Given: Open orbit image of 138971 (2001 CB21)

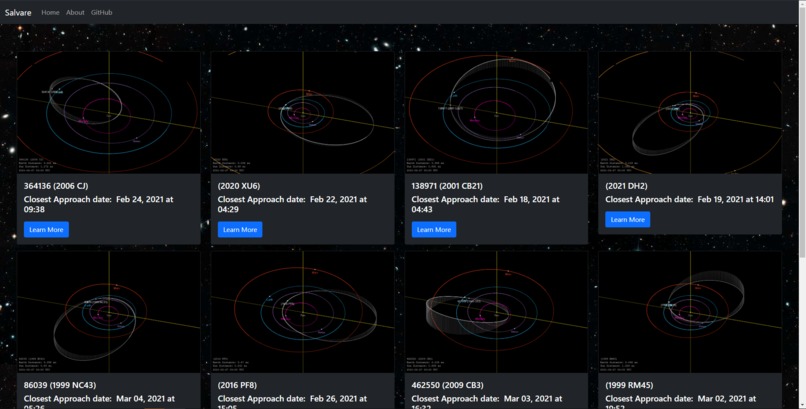Looking at the screenshot, I should [x=496, y=113].
